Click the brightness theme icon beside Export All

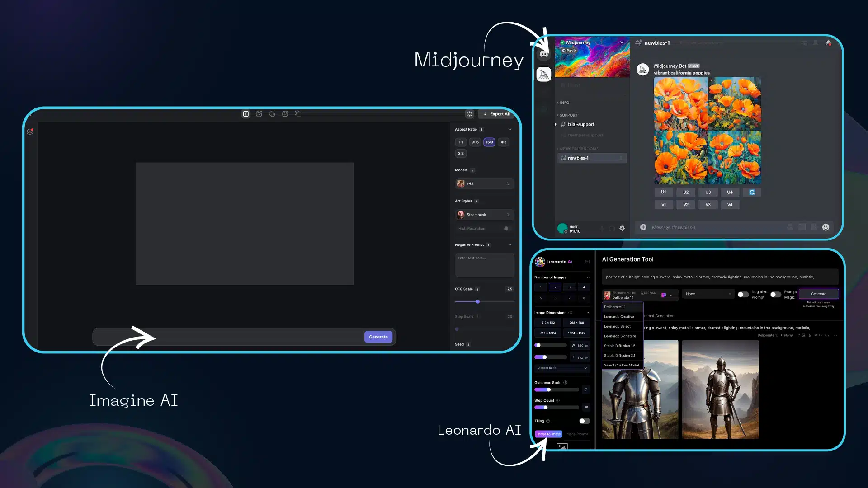coord(469,114)
